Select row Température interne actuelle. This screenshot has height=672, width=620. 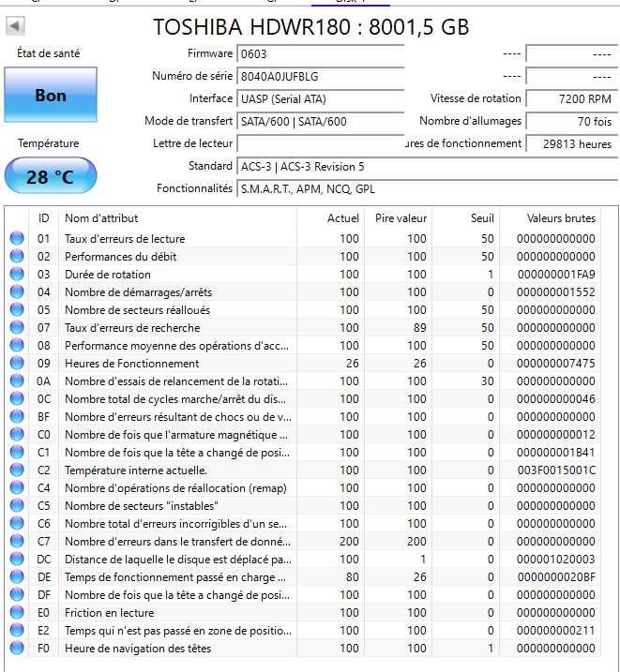[303, 470]
